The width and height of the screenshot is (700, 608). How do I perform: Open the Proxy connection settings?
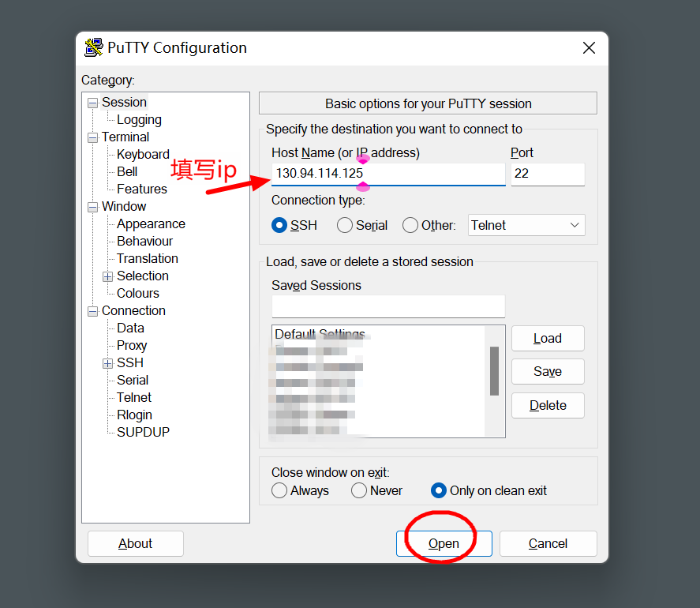point(132,346)
